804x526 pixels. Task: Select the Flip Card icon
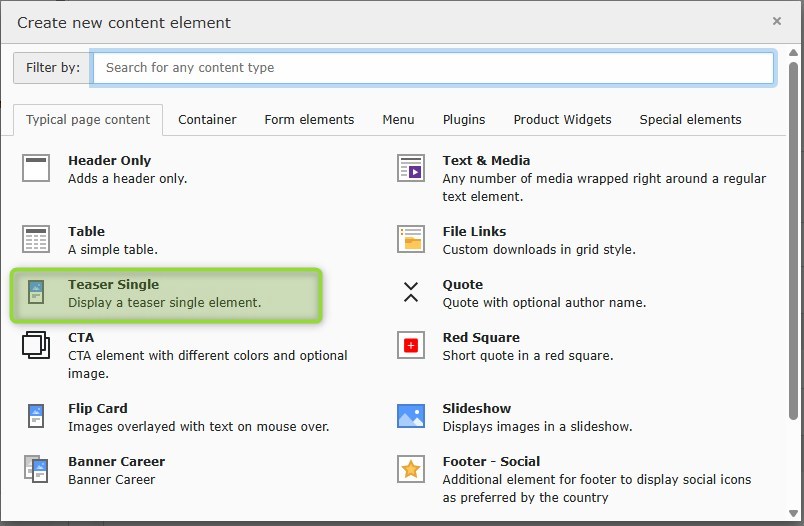36,416
